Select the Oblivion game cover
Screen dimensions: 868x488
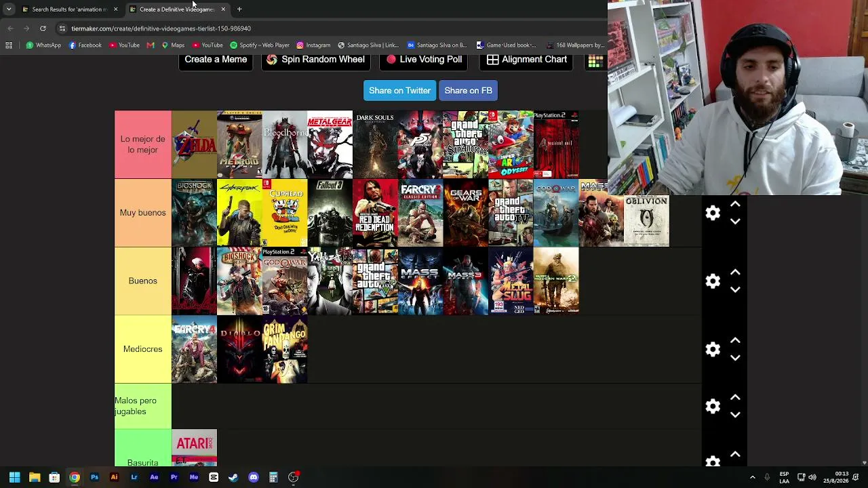(647, 221)
